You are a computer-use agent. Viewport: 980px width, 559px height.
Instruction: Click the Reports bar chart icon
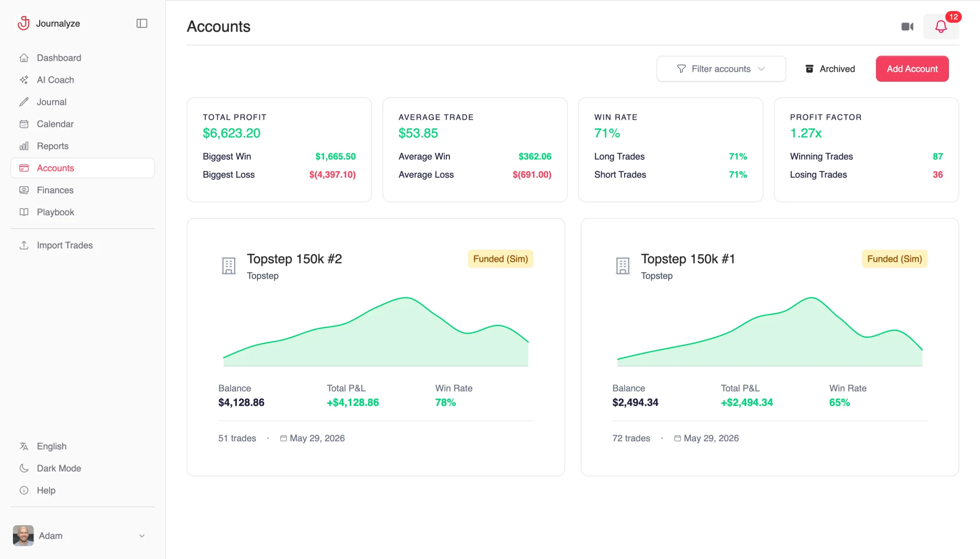[x=24, y=146]
